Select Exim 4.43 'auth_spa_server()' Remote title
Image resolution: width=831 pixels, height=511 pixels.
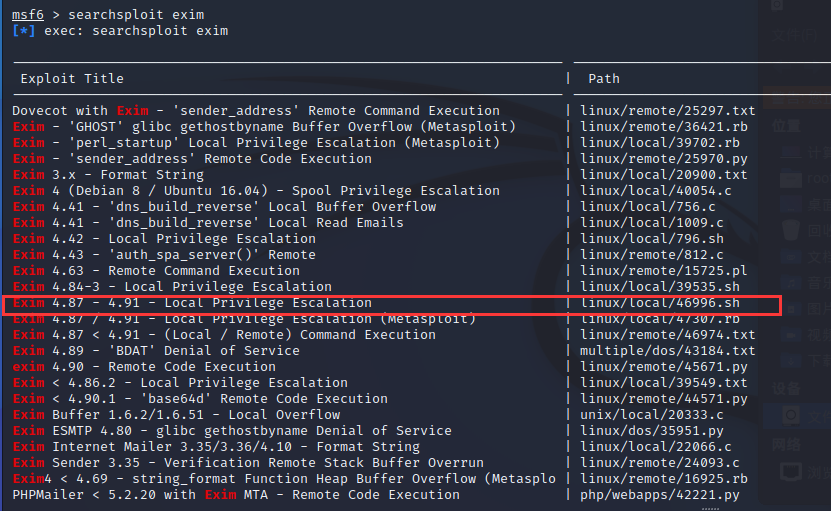pos(164,254)
